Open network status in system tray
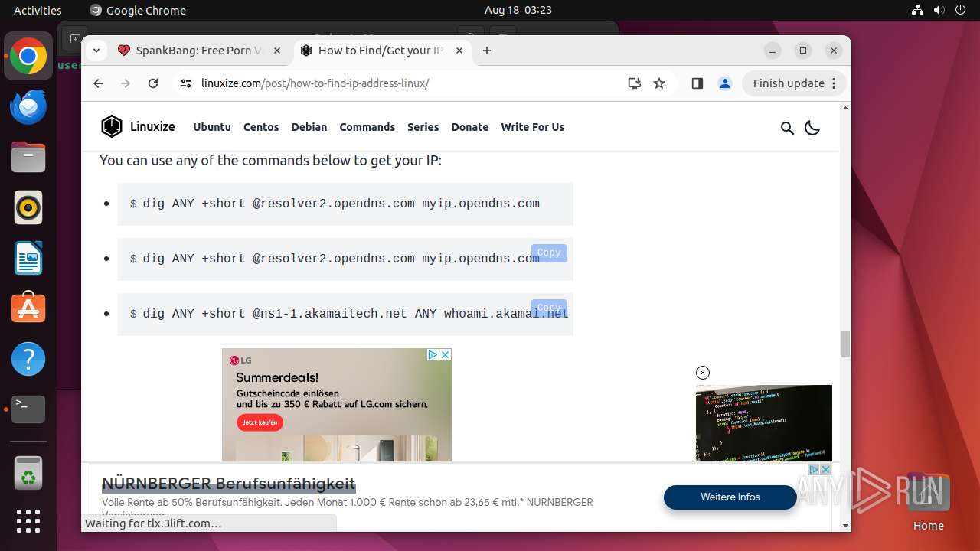This screenshot has height=551, width=980. click(917, 10)
